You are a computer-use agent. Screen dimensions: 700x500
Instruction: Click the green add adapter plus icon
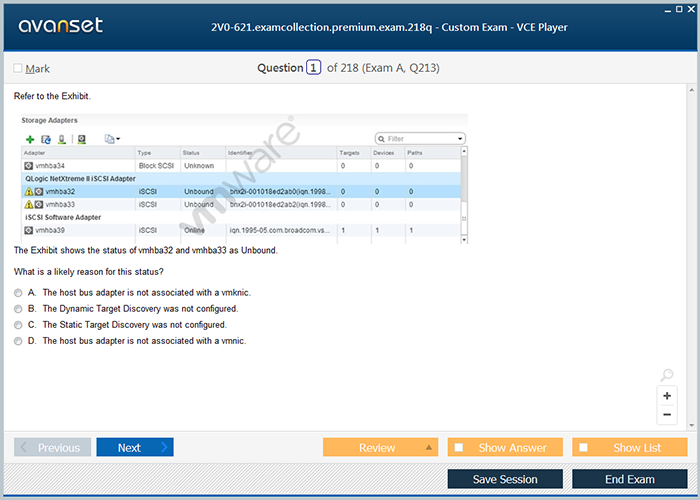coord(30,139)
